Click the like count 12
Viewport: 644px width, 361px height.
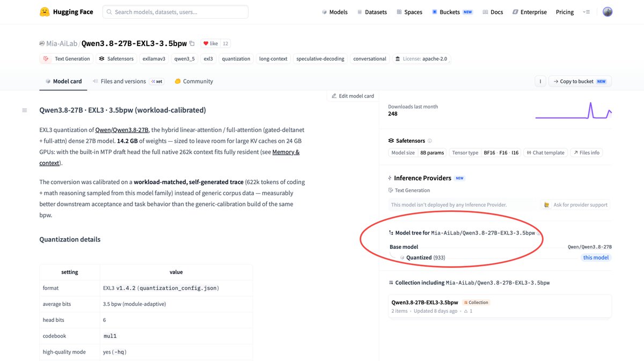click(225, 43)
